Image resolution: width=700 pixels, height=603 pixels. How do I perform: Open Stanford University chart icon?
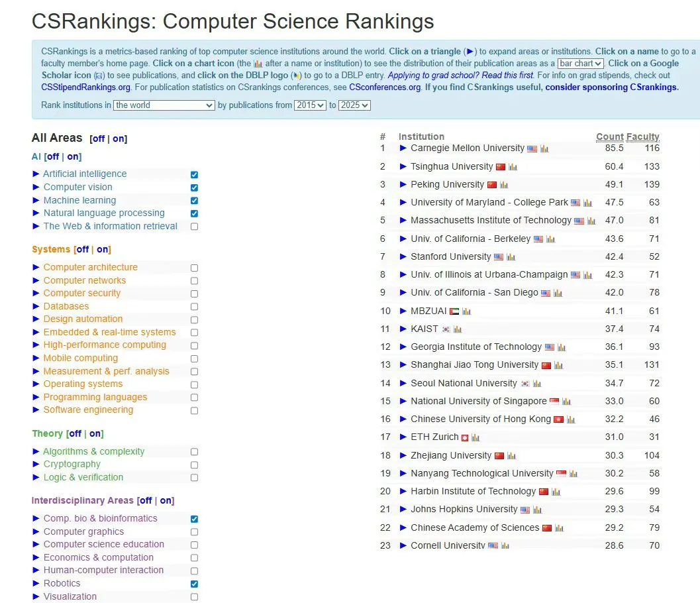511,257
